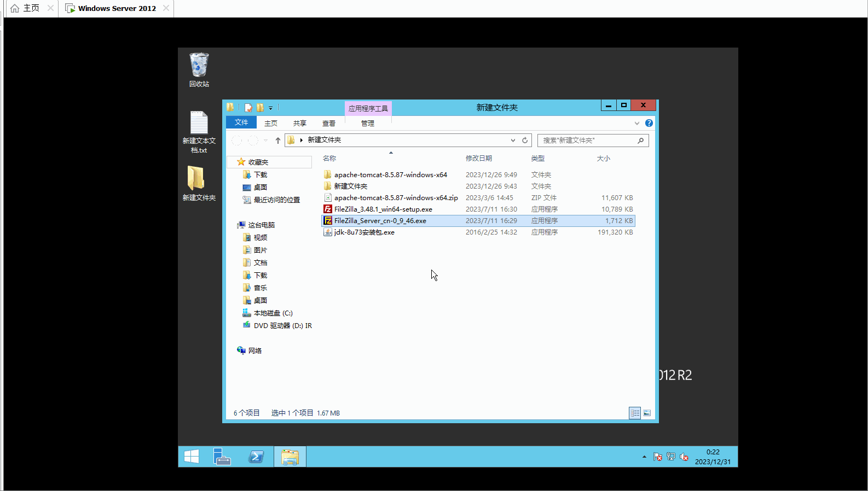Open PowerShell from the taskbar
Viewport: 868px width, 491px height.
(x=256, y=457)
